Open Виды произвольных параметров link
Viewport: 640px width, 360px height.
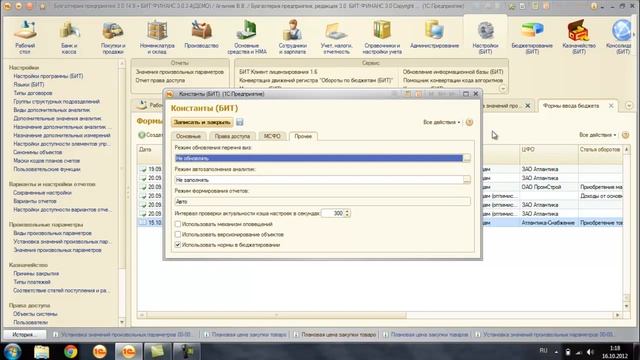click(52, 233)
